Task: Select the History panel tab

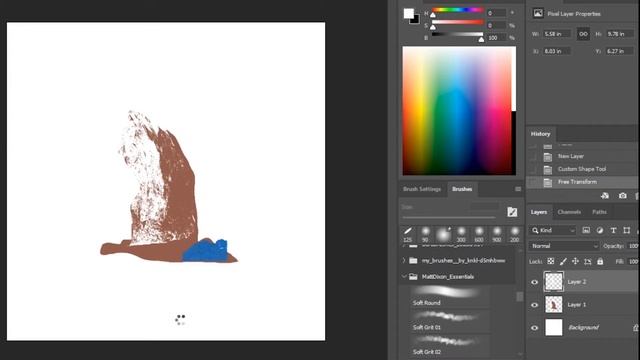Action: (x=540, y=134)
